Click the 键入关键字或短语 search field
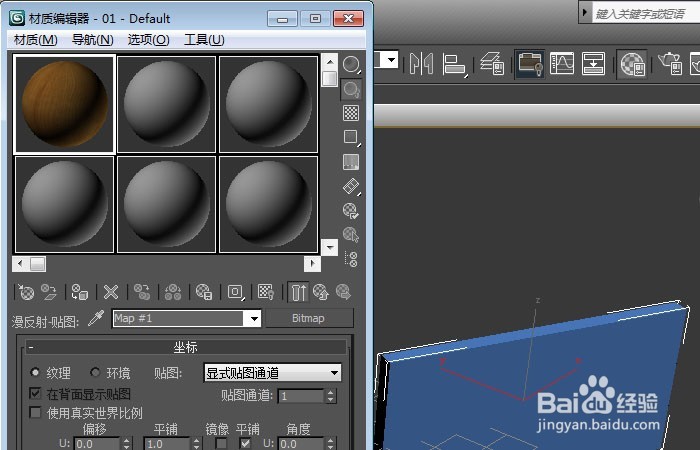Image resolution: width=700 pixels, height=450 pixels. (x=646, y=13)
